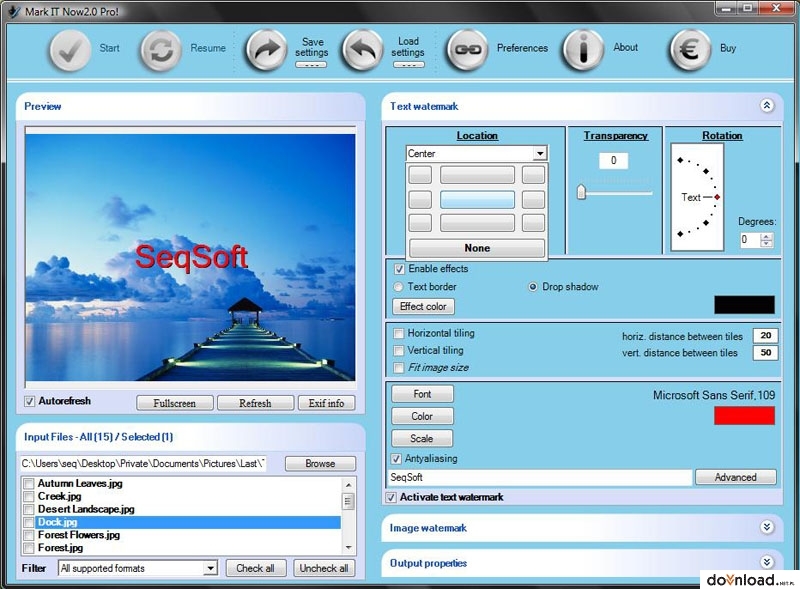Click the Start checkmark icon
The width and height of the screenshot is (800, 589).
coord(70,50)
